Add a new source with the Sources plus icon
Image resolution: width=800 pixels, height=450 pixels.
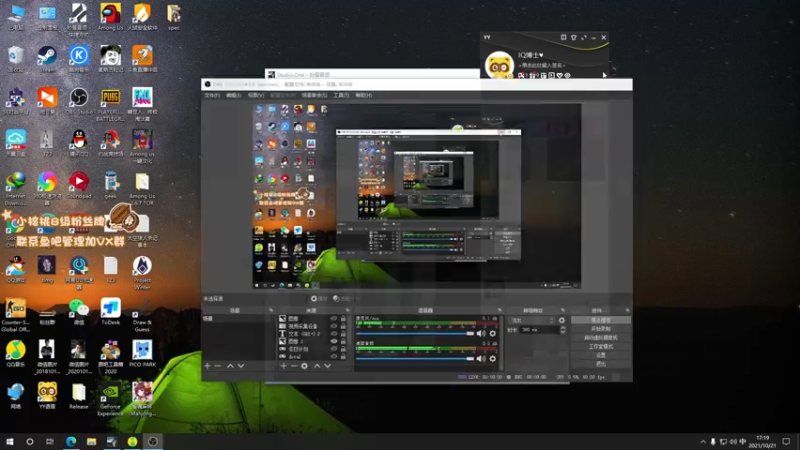click(x=283, y=366)
